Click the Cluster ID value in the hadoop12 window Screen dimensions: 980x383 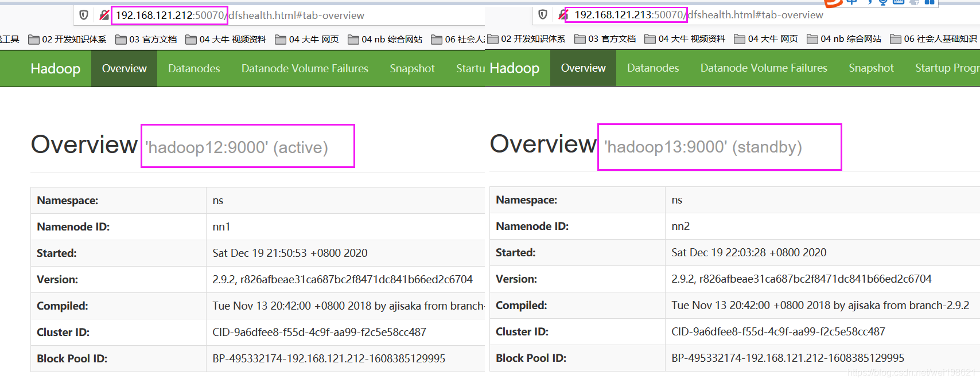(x=320, y=333)
